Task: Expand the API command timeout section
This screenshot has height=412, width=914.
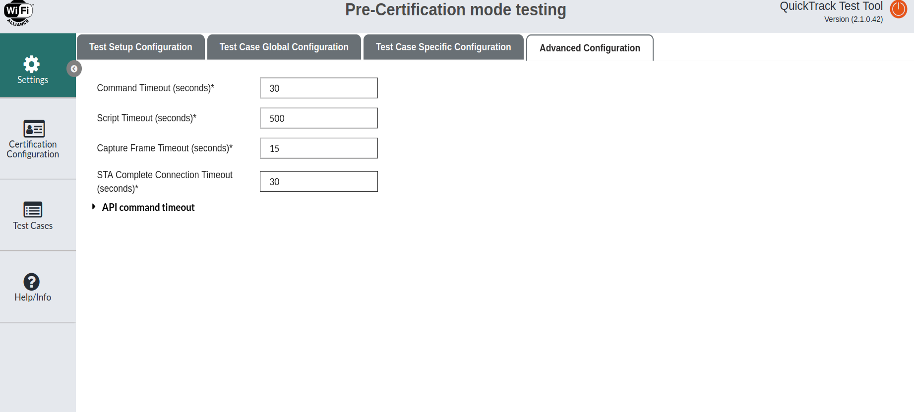Action: click(x=94, y=207)
